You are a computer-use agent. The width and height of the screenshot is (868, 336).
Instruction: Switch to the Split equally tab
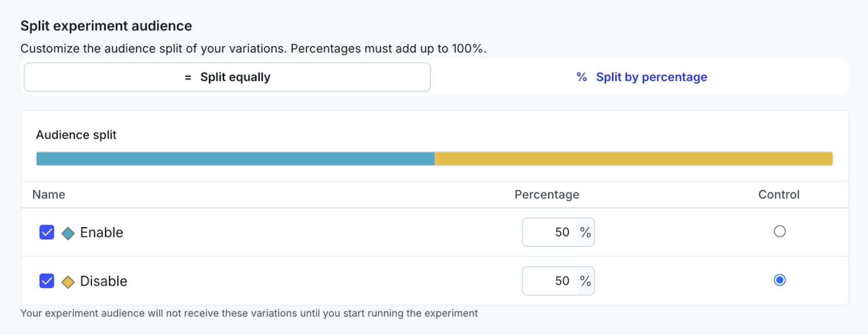[227, 77]
